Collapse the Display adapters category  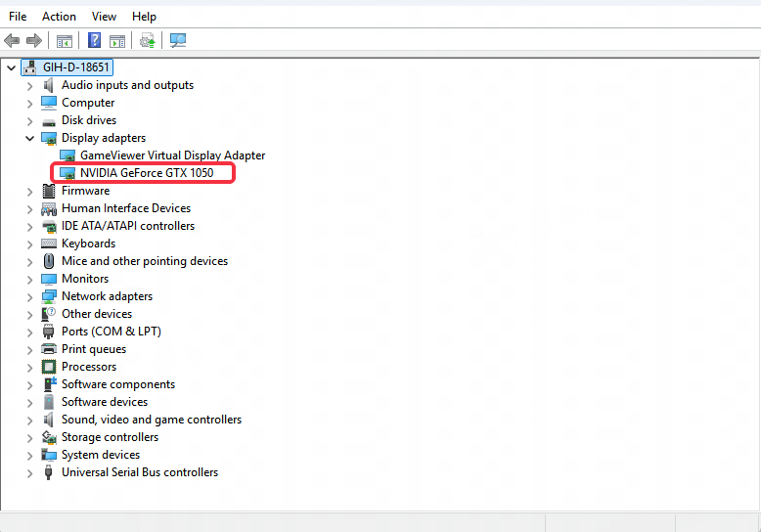click(x=29, y=138)
